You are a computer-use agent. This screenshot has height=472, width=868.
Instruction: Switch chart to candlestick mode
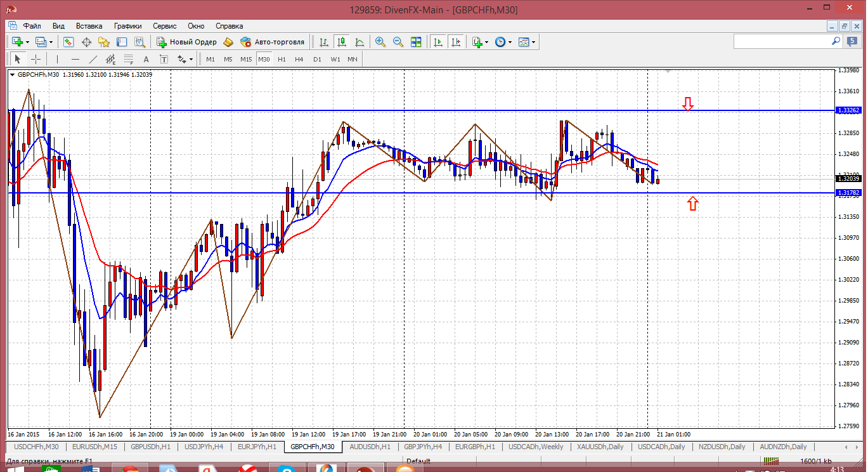[342, 42]
